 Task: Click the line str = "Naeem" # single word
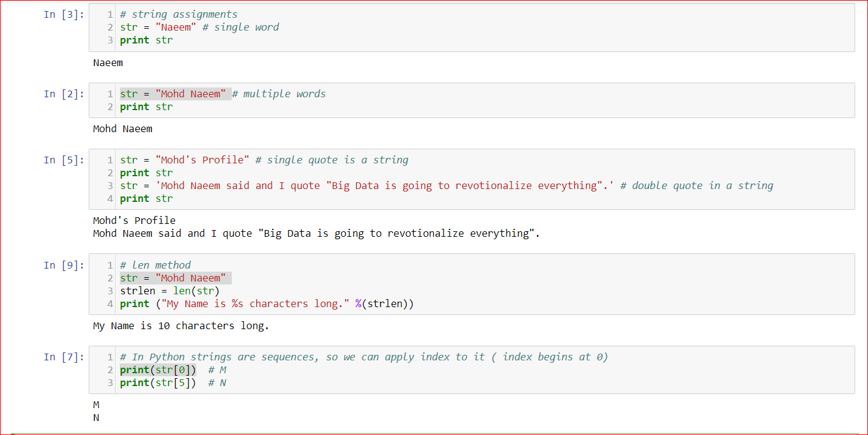coord(199,27)
